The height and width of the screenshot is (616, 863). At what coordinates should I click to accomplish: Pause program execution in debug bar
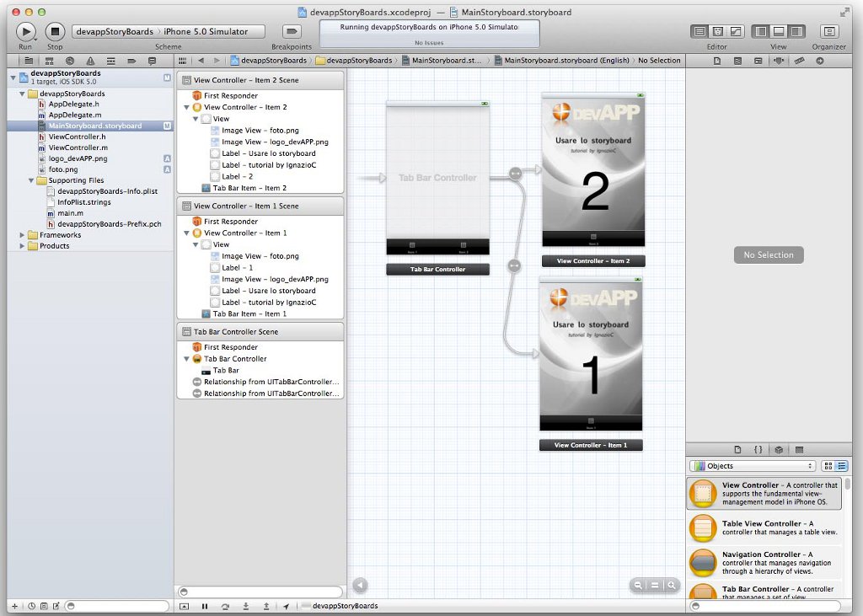click(x=205, y=606)
